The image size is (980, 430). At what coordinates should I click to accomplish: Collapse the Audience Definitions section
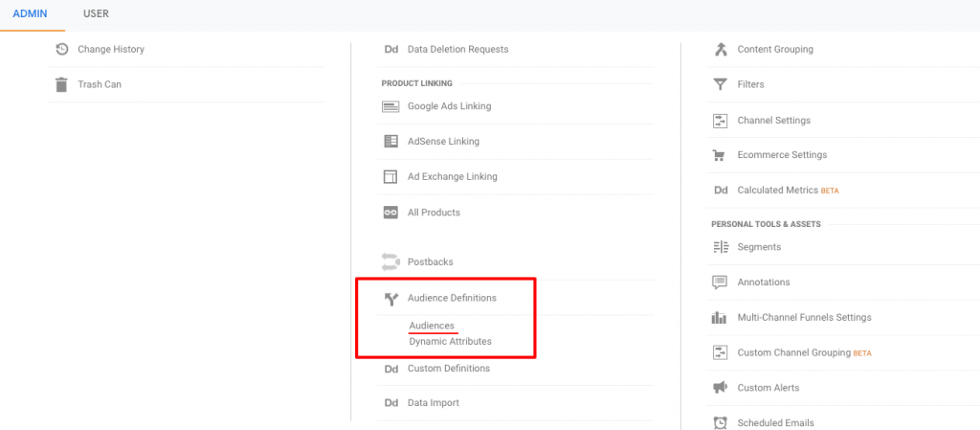[x=452, y=298]
